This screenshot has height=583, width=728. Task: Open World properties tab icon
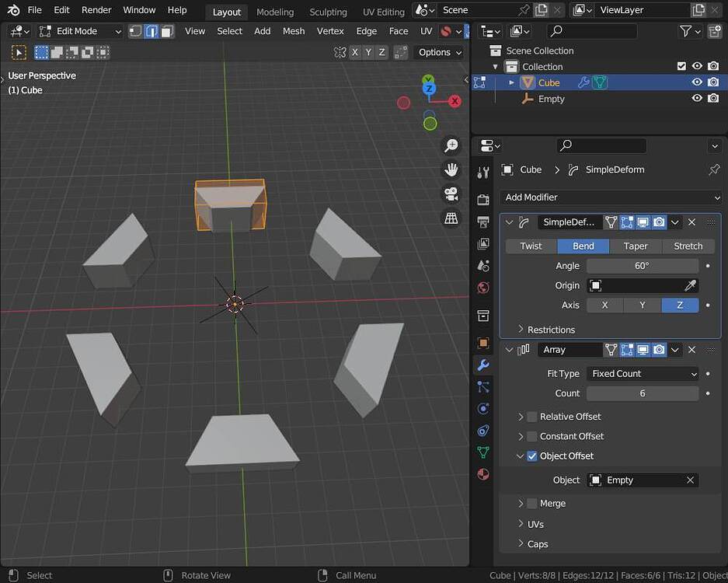tap(482, 288)
